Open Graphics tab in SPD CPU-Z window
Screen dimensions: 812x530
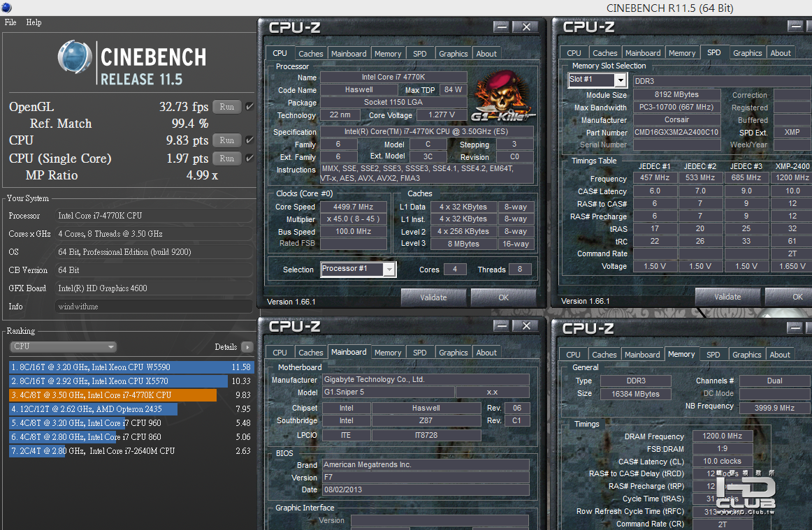[747, 53]
